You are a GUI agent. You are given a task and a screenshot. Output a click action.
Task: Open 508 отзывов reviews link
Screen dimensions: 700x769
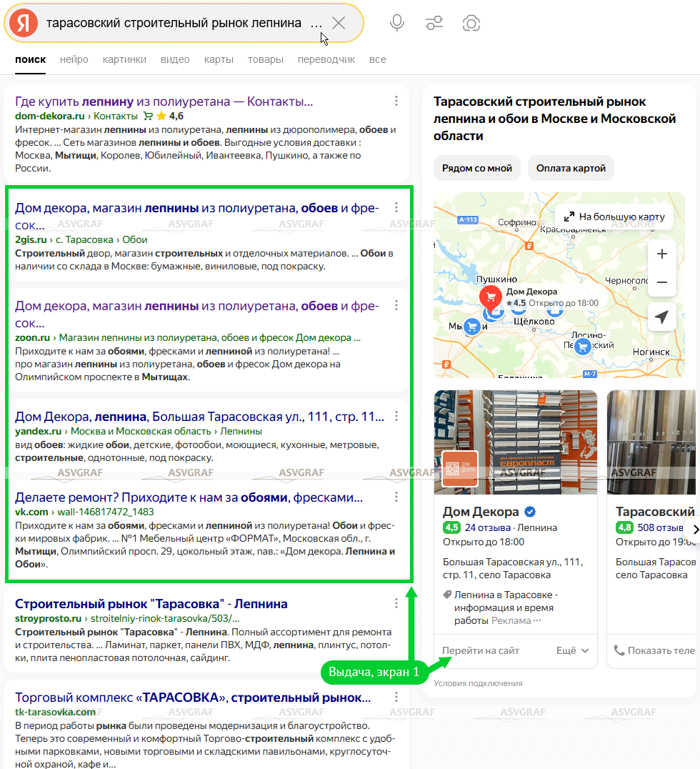coord(660,527)
